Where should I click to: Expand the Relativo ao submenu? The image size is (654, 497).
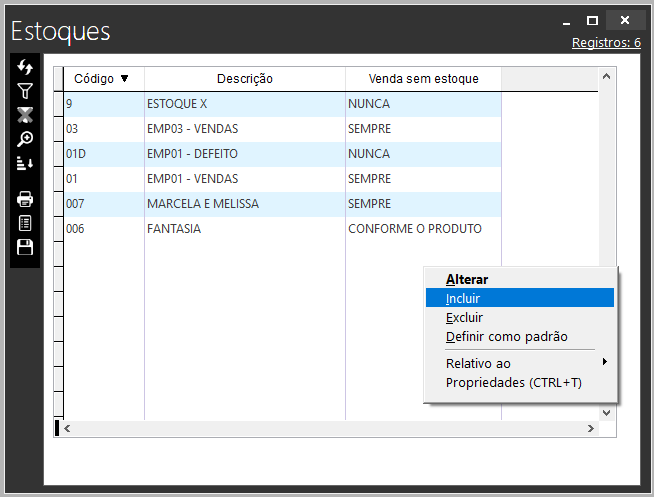click(519, 364)
